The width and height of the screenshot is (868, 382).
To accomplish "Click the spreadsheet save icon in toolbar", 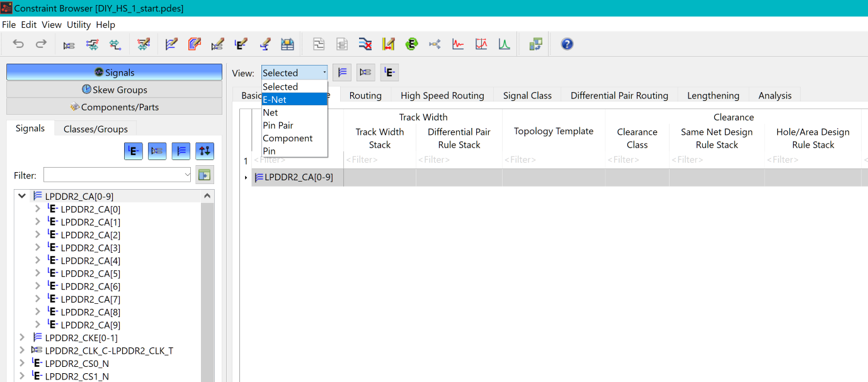I will [287, 44].
